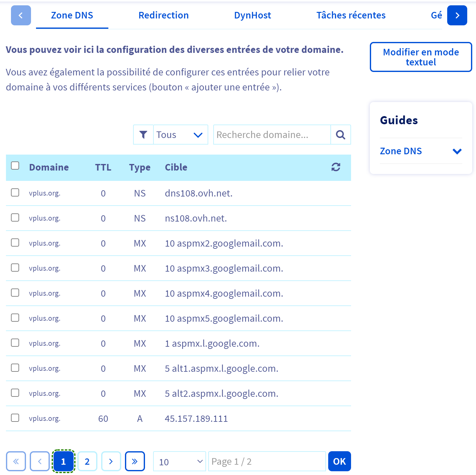This screenshot has width=476, height=475.
Task: Open the rows-per-page dropdown showing 10
Action: coord(179,461)
